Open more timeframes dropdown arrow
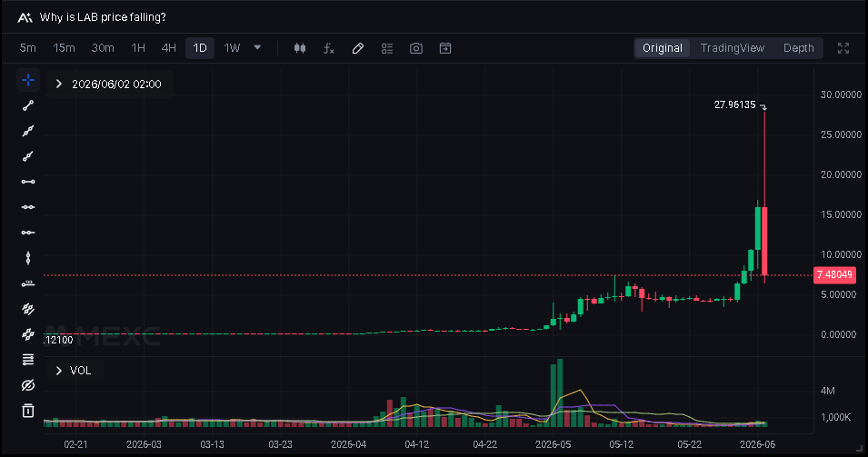 coord(257,47)
